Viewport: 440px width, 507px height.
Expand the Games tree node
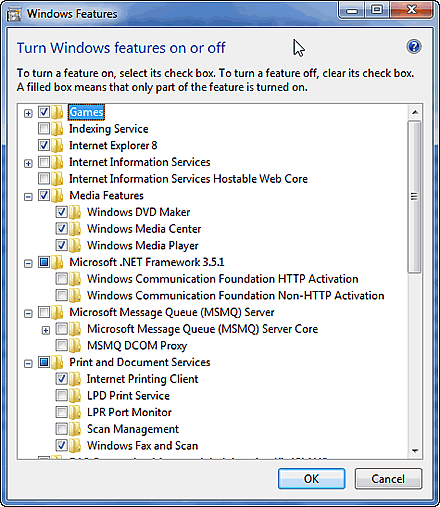(x=28, y=114)
